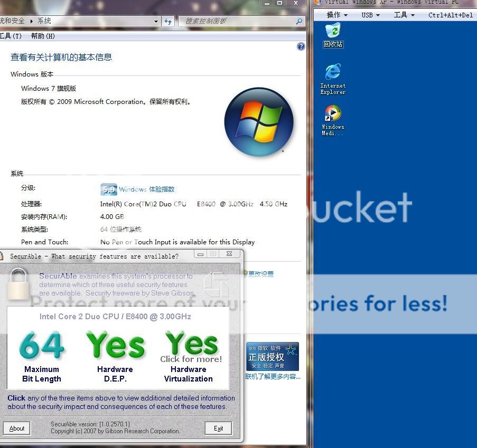477x448 pixels.
Task: Click the Pen and Touch status text
Action: (177, 242)
